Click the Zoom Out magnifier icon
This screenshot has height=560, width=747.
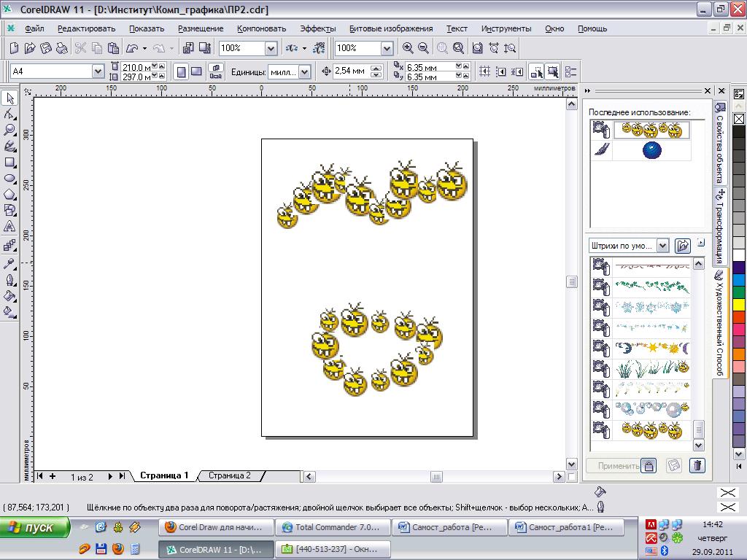click(x=423, y=47)
